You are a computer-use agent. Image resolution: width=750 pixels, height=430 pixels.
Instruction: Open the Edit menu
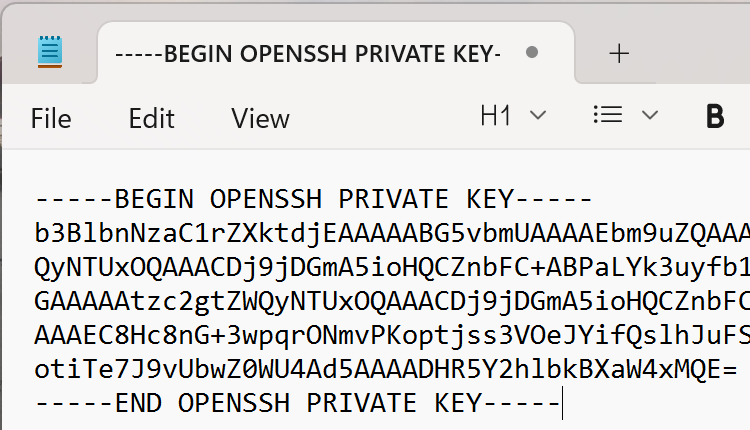(x=151, y=118)
